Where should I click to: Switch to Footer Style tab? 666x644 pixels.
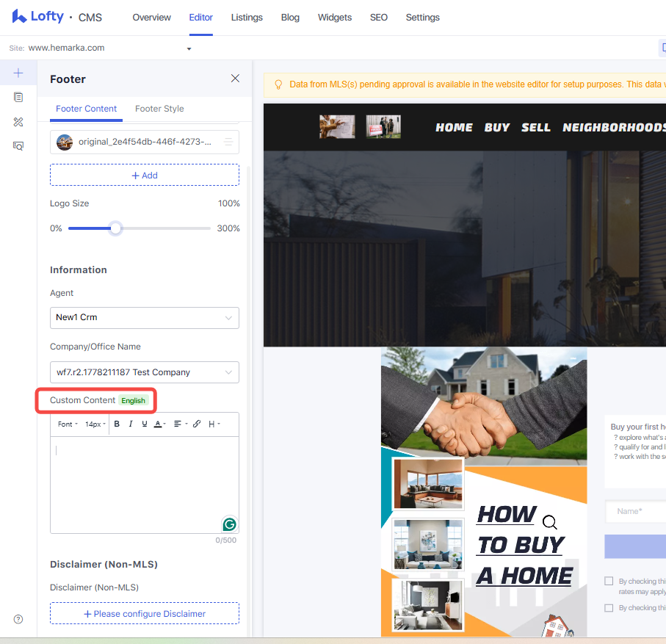click(x=159, y=109)
